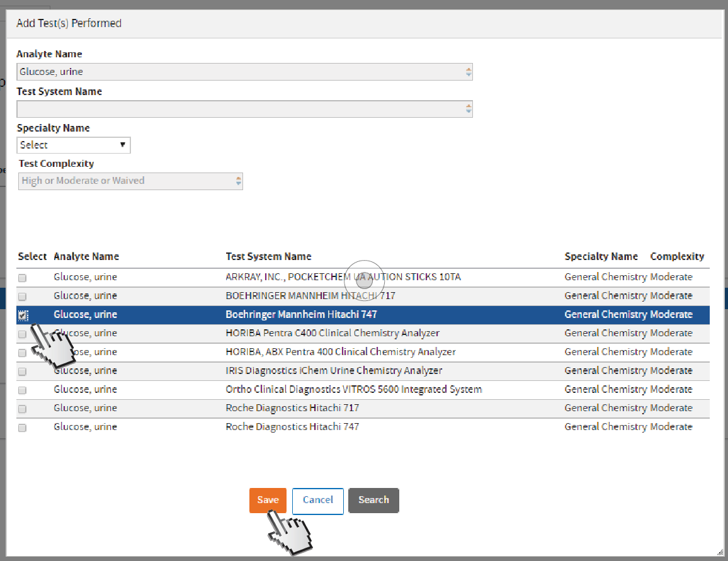The height and width of the screenshot is (561, 728).
Task: Click the Complexity column header
Action: [x=677, y=256]
